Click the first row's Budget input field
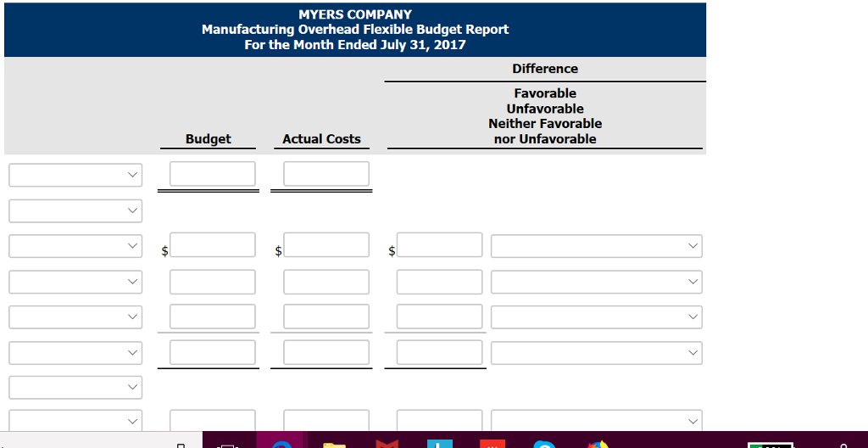This screenshot has width=868, height=448. point(213,174)
